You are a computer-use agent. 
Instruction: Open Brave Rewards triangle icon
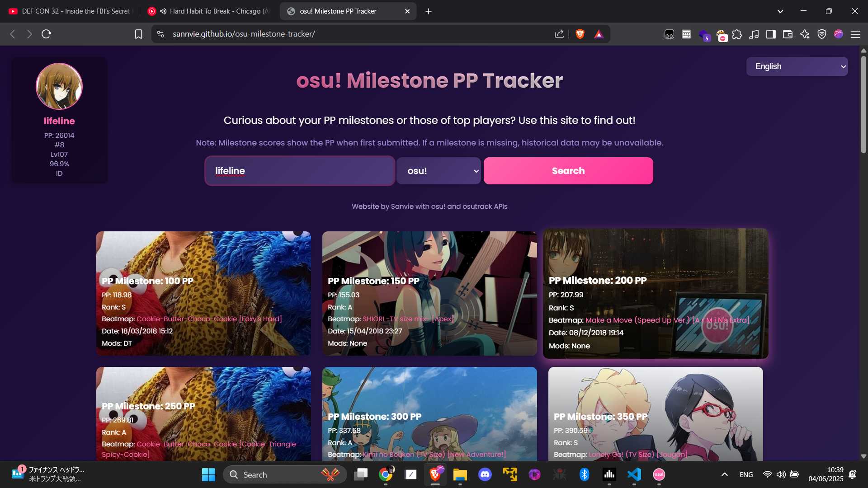pos(599,34)
